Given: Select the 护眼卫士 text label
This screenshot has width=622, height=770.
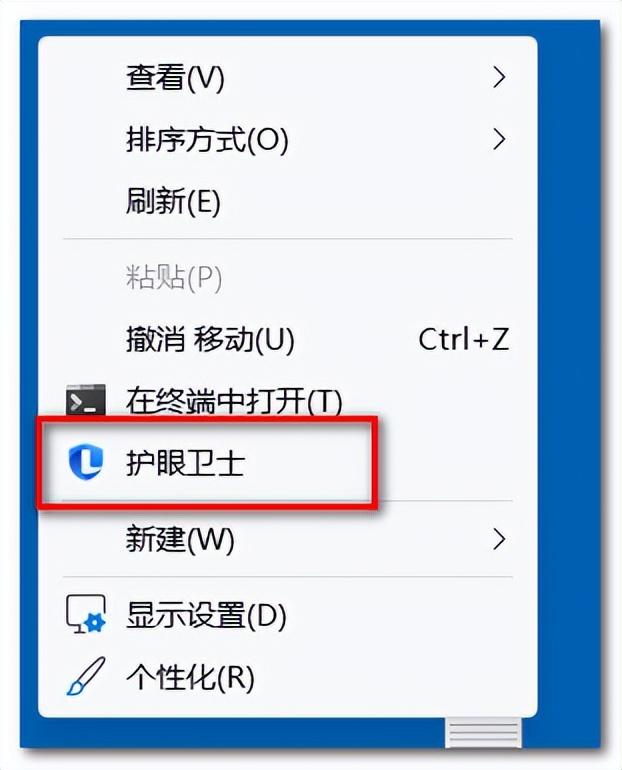Looking at the screenshot, I should point(185,463).
